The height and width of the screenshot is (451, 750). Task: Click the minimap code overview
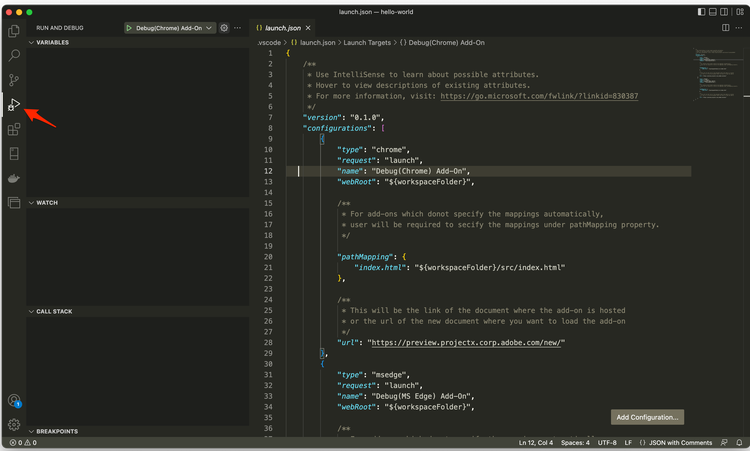pos(718,73)
